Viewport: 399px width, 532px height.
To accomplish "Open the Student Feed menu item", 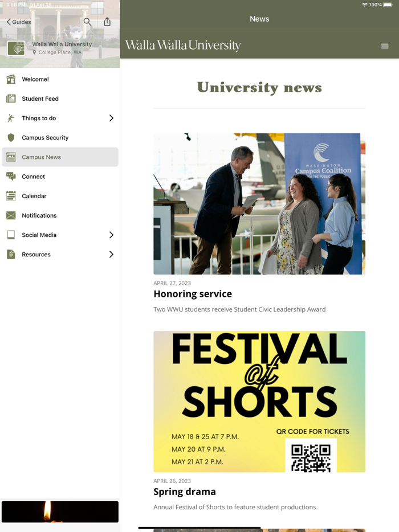I will (x=60, y=99).
